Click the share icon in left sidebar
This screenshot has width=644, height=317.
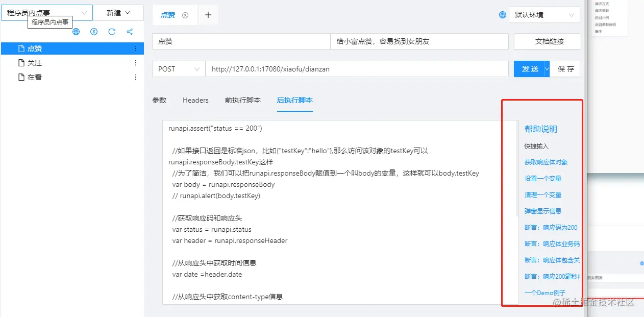click(x=130, y=32)
